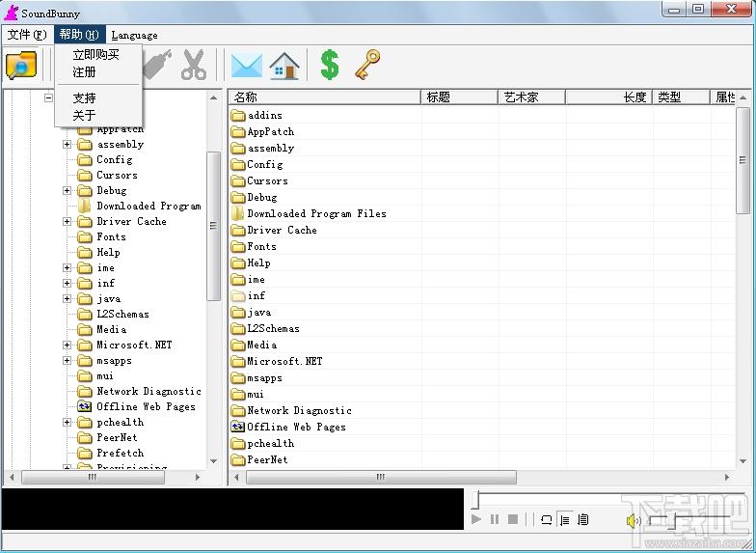Click the Help folder icon in file list
Viewport: 756px width, 553px height.
pyautogui.click(x=238, y=263)
